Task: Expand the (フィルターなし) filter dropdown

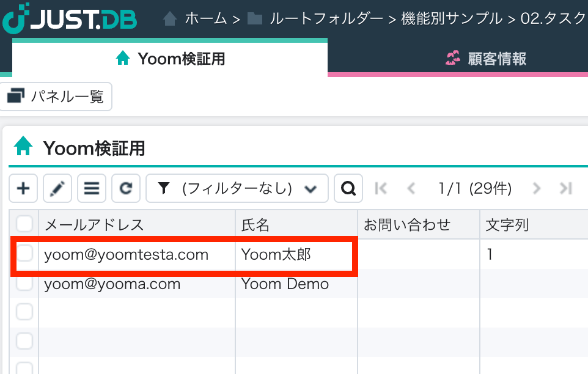Action: click(x=237, y=188)
